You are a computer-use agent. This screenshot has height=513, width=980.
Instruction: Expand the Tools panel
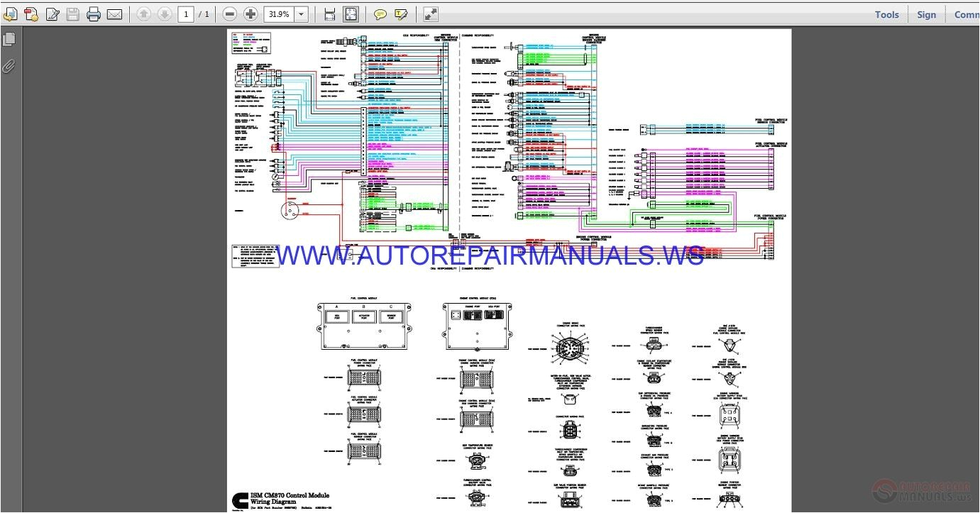[x=886, y=13]
